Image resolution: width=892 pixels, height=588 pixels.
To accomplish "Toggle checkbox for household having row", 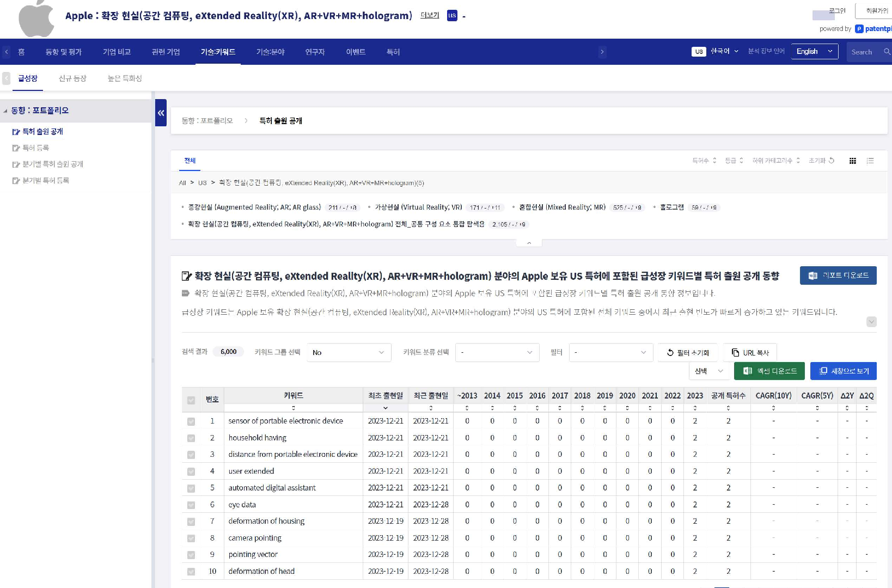I will pyautogui.click(x=191, y=438).
